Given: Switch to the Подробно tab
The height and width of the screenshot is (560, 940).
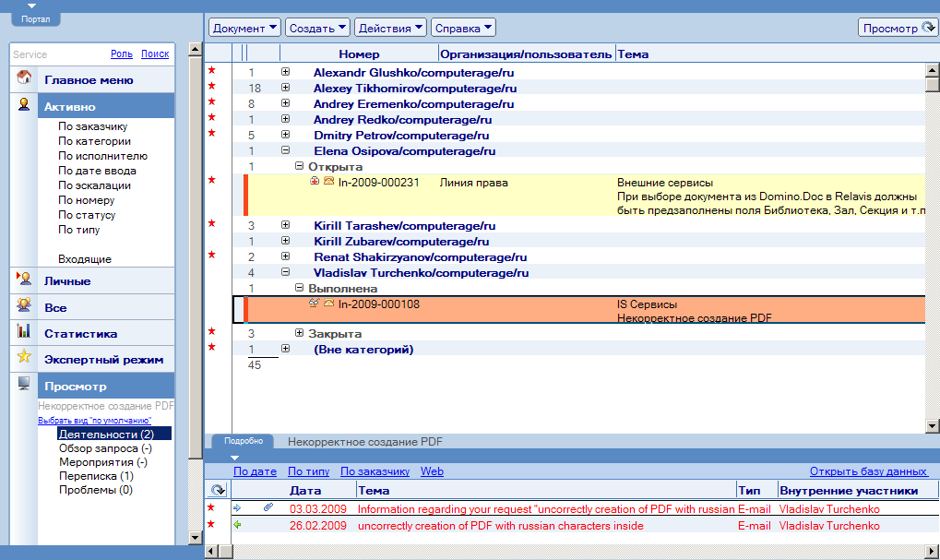Looking at the screenshot, I should pos(244,441).
